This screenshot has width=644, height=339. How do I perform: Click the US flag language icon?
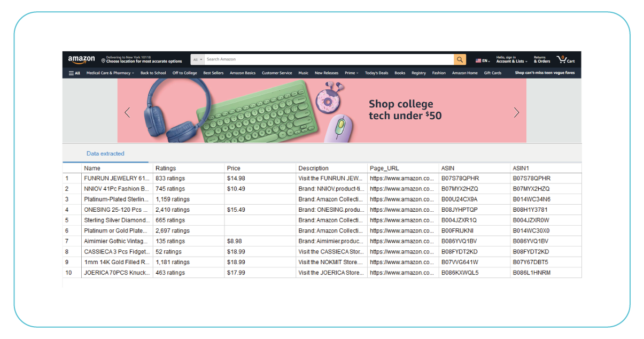coord(478,61)
